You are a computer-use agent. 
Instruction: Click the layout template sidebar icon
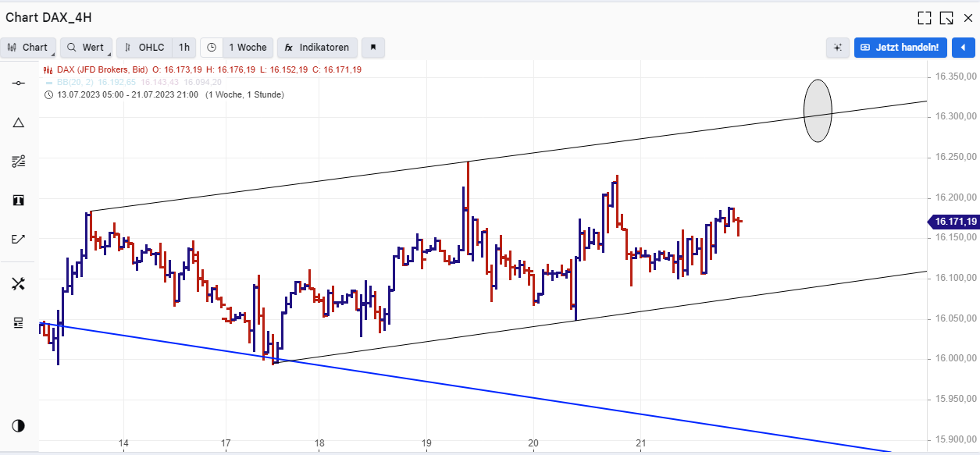point(19,322)
